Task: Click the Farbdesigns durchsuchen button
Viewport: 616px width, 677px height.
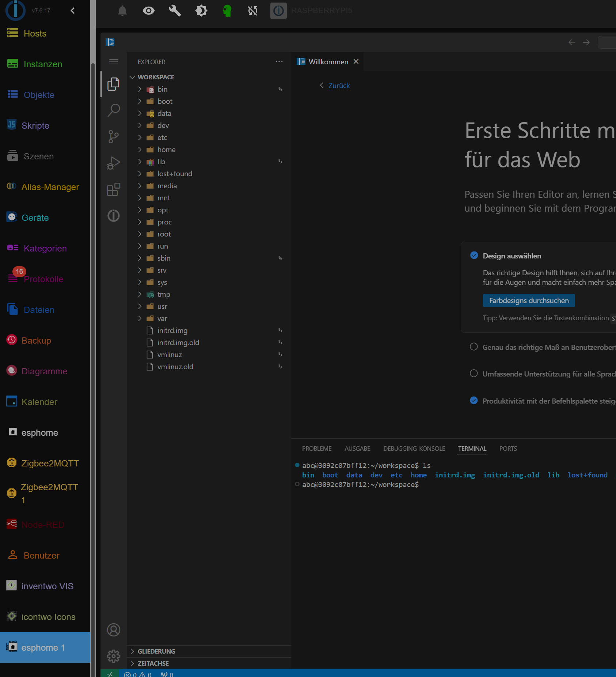Action: point(528,300)
